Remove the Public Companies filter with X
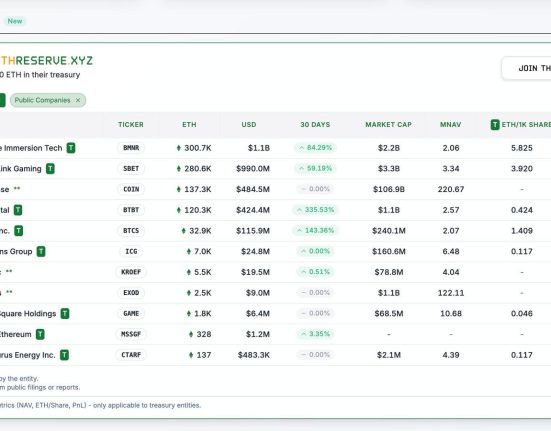Viewport: 551px width, 431px height. (78, 100)
